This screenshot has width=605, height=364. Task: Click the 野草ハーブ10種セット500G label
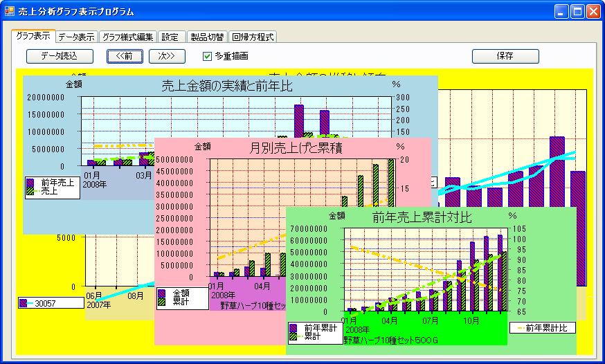coord(390,340)
